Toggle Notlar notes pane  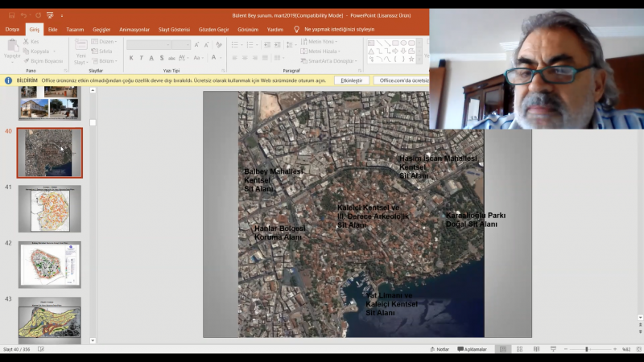point(440,349)
